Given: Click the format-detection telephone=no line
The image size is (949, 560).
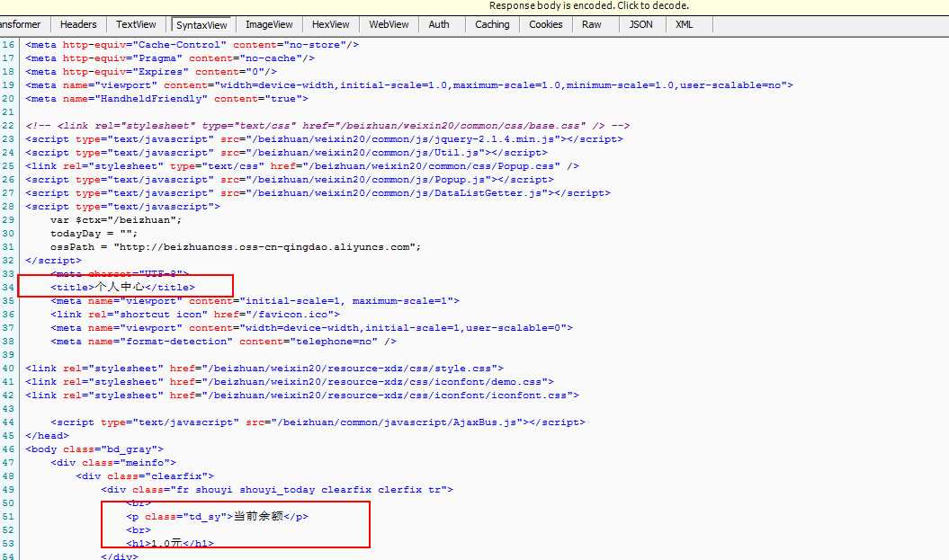Looking at the screenshot, I should 223,341.
